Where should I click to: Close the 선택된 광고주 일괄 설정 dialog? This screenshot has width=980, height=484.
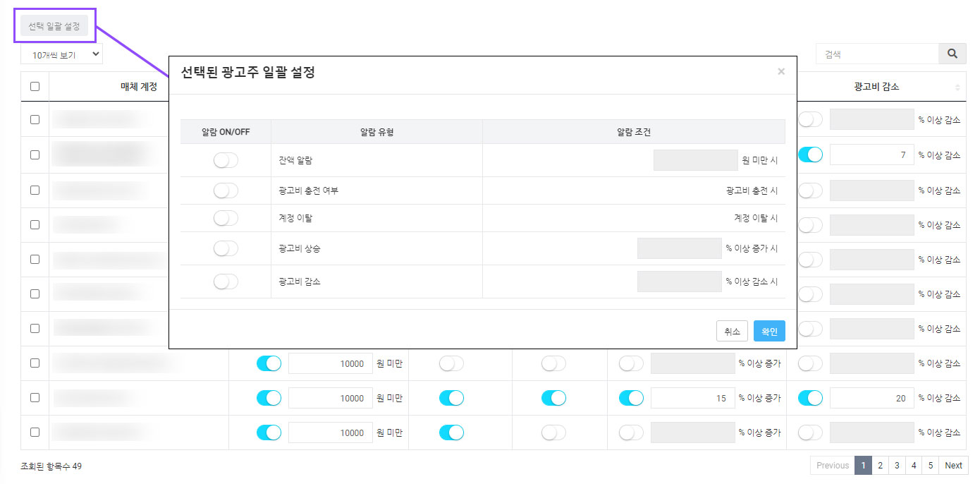pyautogui.click(x=780, y=71)
